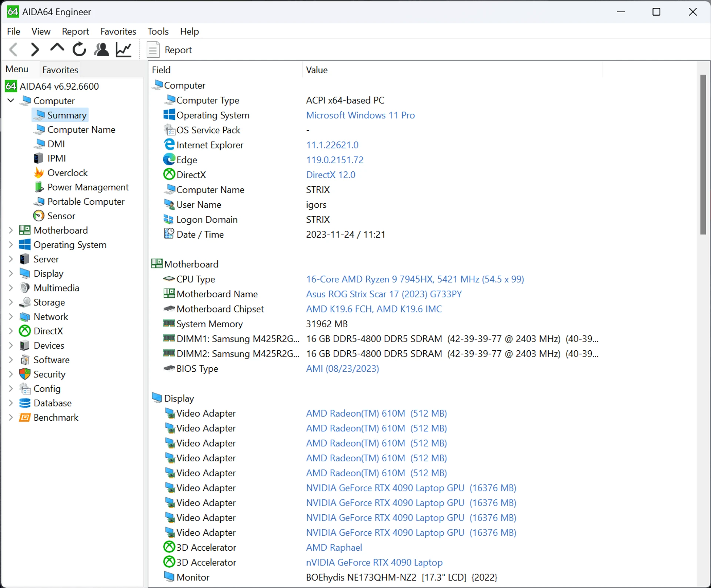Click the Network icon in the left tree
The width and height of the screenshot is (711, 588).
pyautogui.click(x=25, y=317)
